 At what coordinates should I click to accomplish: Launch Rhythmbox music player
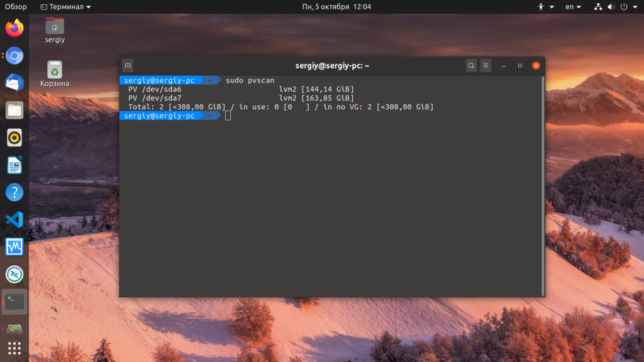click(14, 137)
